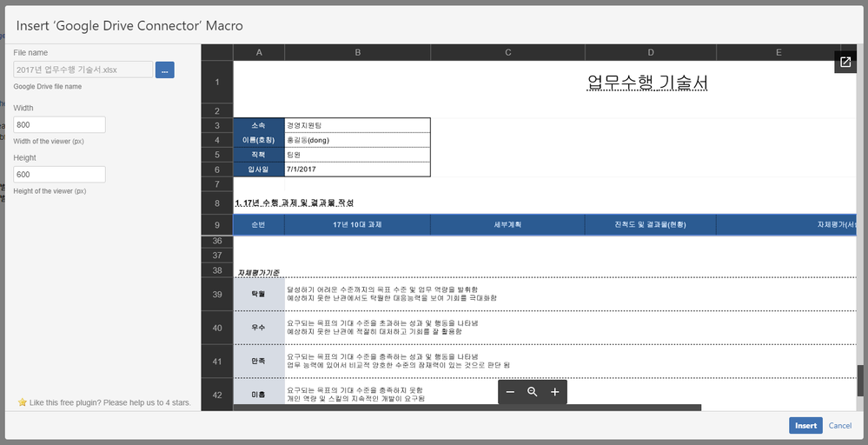868x445 pixels.
Task: Focus the File name field
Action: [x=83, y=70]
